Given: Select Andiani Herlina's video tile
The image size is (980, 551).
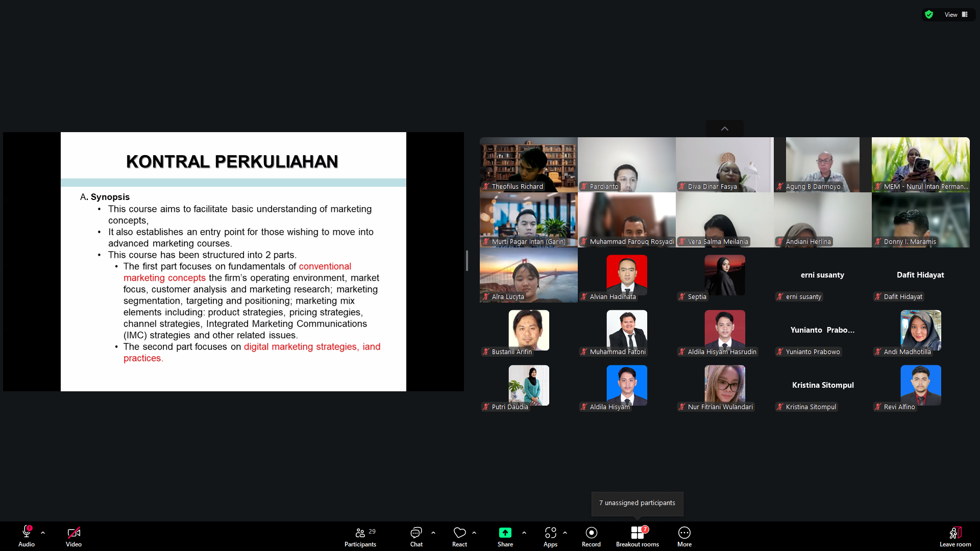Looking at the screenshot, I should pos(822,219).
